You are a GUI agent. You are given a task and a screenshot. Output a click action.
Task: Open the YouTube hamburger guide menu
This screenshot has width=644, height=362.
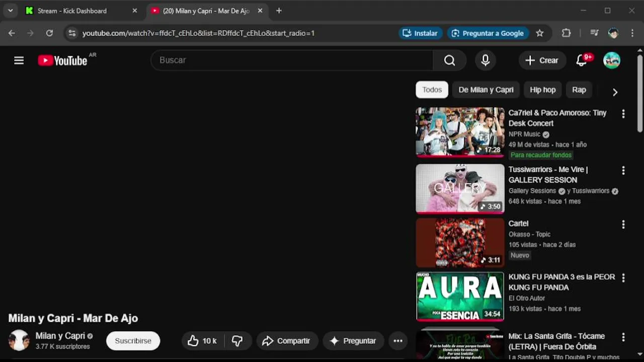coord(19,60)
